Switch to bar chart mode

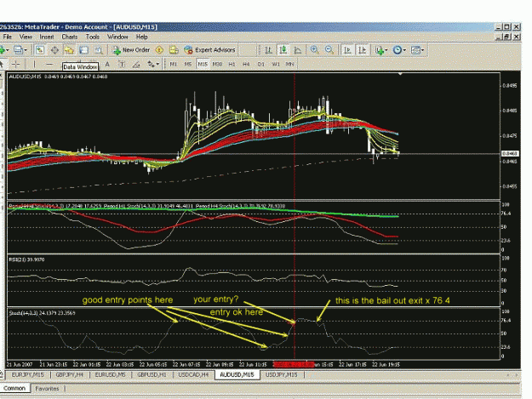tap(268, 50)
